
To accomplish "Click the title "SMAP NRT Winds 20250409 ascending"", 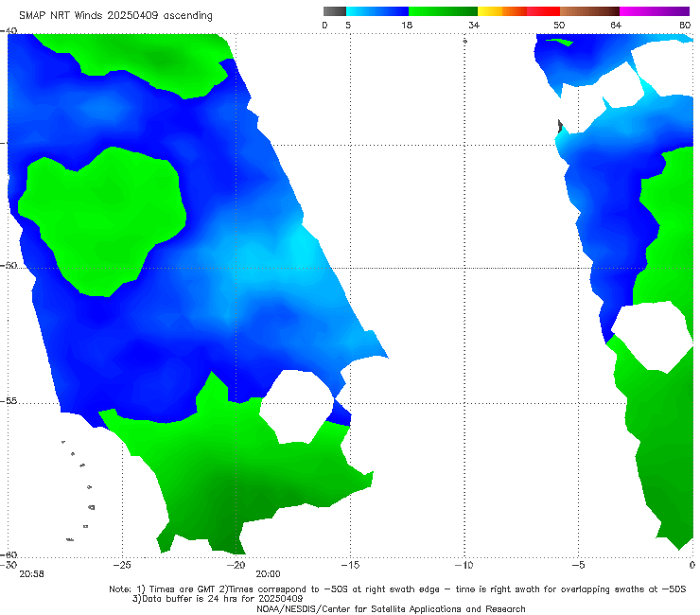I will pyautogui.click(x=115, y=16).
